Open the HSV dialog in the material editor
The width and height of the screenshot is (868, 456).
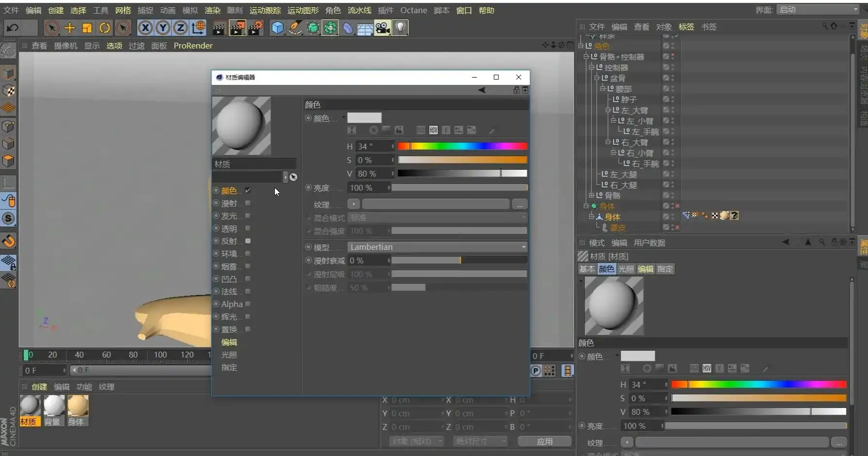[433, 130]
